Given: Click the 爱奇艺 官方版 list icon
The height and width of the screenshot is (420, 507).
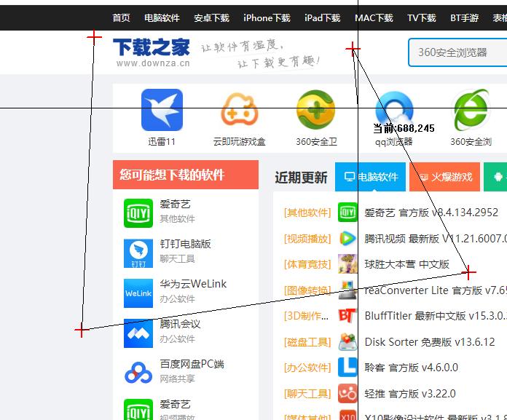Looking at the screenshot, I should click(347, 213).
